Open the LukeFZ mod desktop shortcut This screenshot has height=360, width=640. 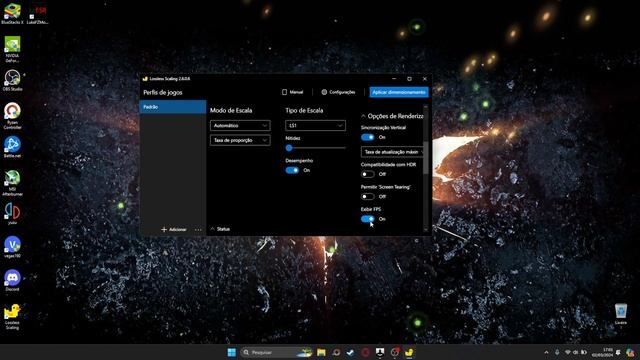(x=38, y=15)
